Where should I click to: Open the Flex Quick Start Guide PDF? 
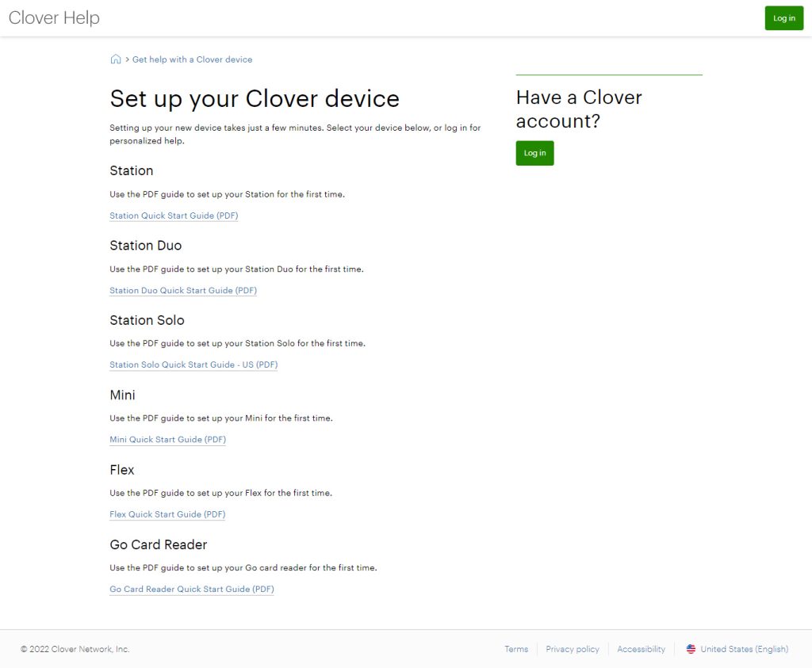tap(167, 514)
